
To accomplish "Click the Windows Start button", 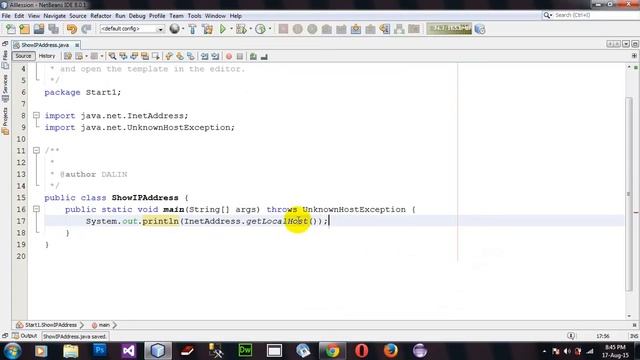I will 12,351.
